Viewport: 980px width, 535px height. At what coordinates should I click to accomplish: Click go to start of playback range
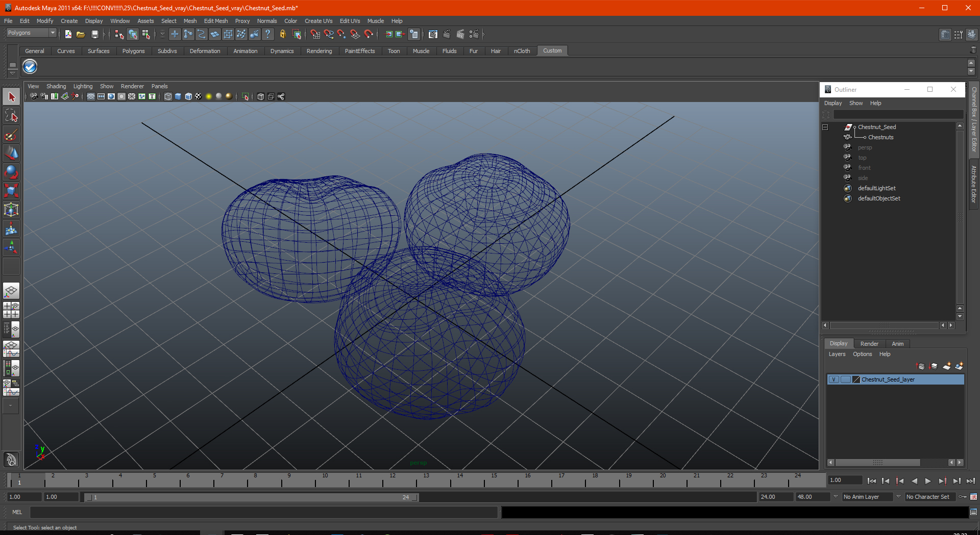871,480
